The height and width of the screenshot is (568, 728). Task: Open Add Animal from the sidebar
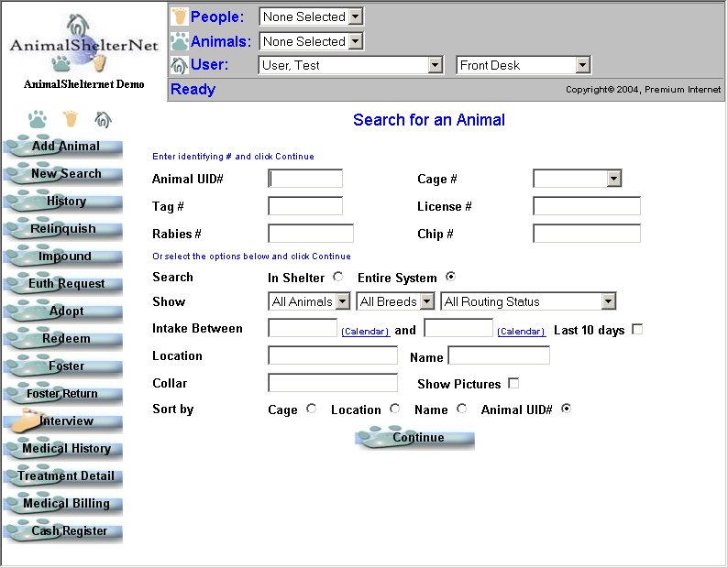(65, 147)
